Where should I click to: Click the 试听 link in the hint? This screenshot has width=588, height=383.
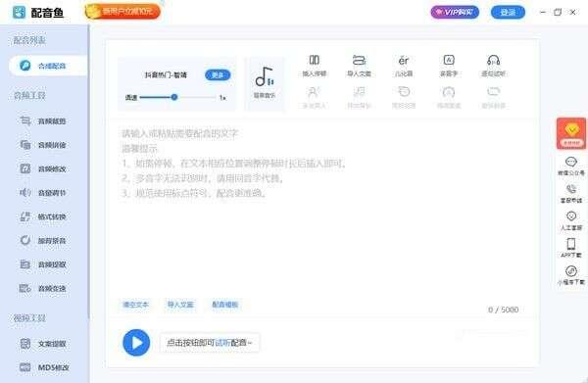(222, 343)
